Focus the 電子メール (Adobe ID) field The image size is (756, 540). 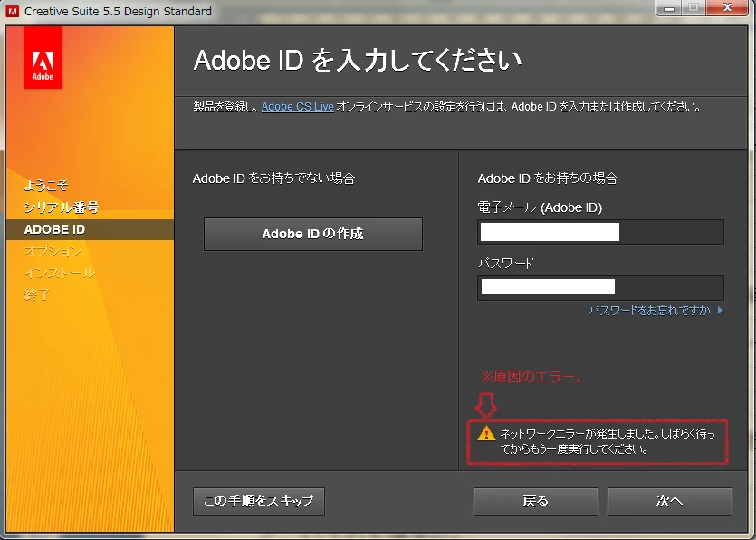(x=600, y=232)
